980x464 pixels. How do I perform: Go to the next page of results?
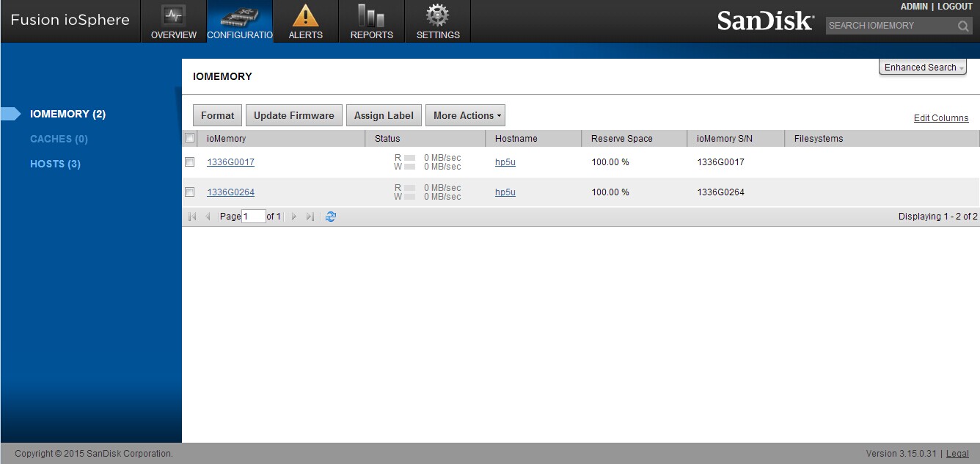(x=294, y=217)
